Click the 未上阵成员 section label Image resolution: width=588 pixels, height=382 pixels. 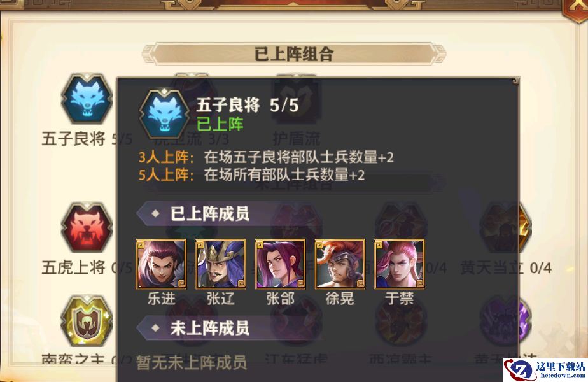[210, 329]
